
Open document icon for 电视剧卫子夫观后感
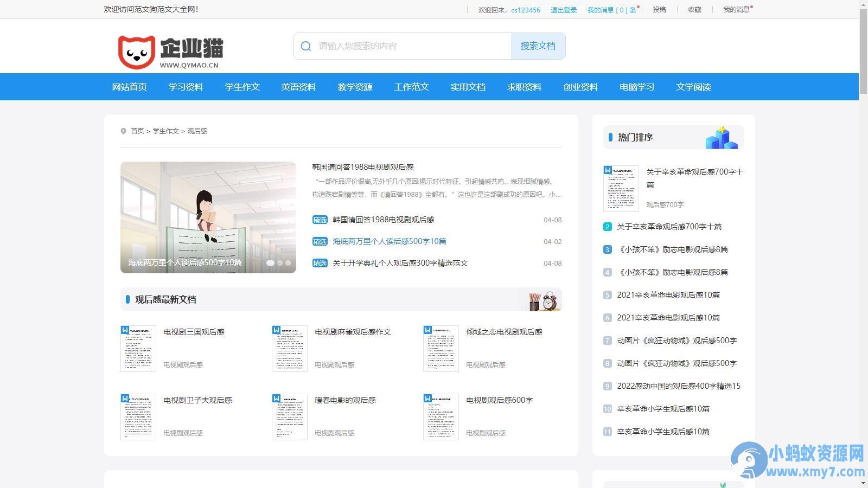pos(138,417)
